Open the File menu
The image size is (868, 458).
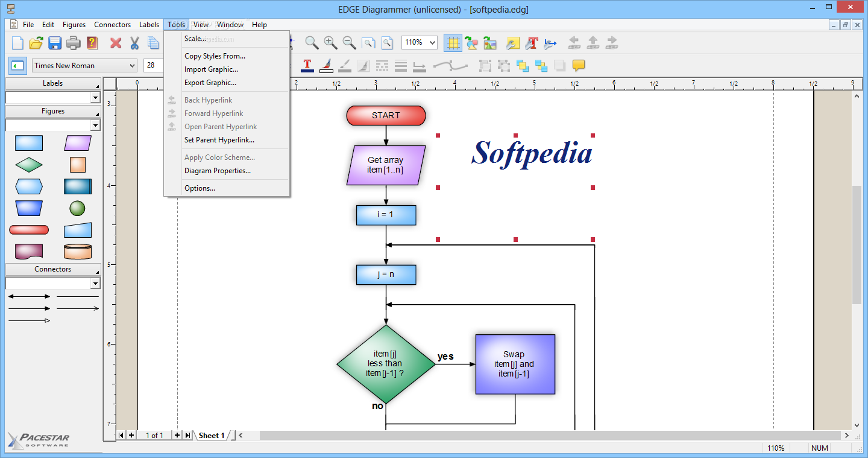coord(28,25)
